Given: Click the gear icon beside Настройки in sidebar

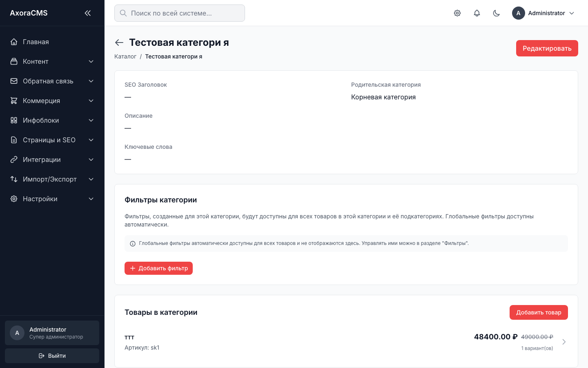Looking at the screenshot, I should pos(14,199).
